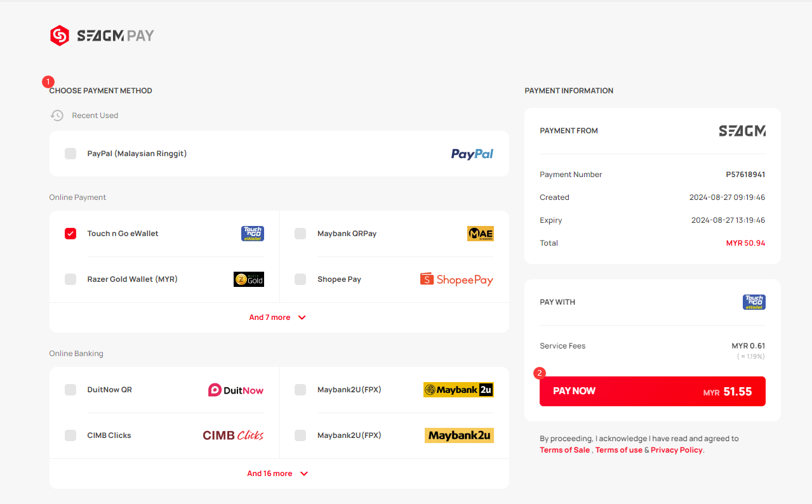Select the Shopee Pay checkbox
This screenshot has height=504, width=812.
pyautogui.click(x=300, y=279)
